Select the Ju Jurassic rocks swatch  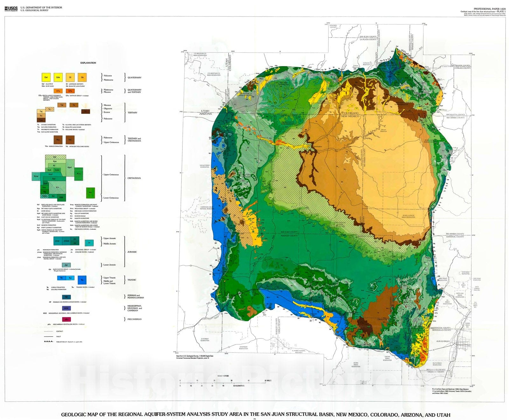tap(89, 243)
